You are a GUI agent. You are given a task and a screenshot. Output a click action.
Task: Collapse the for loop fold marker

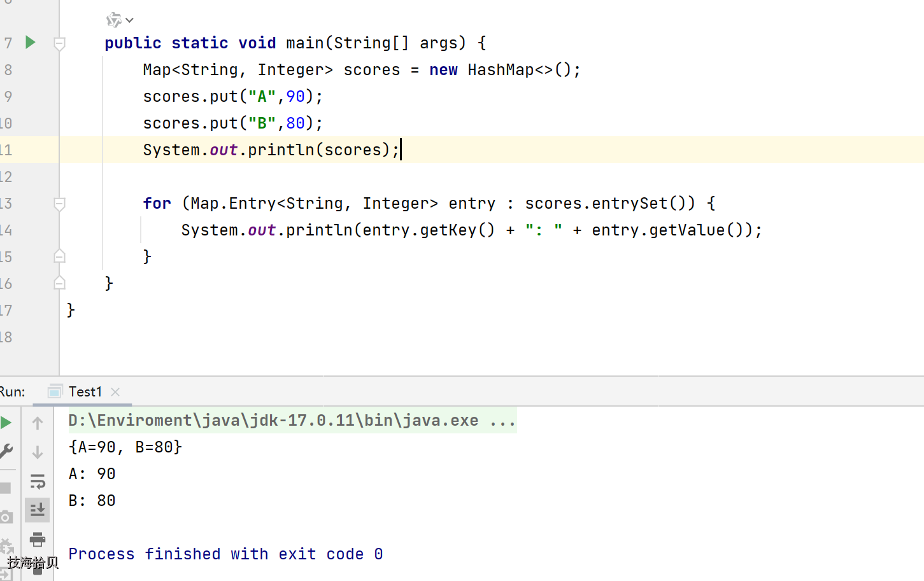[59, 204]
